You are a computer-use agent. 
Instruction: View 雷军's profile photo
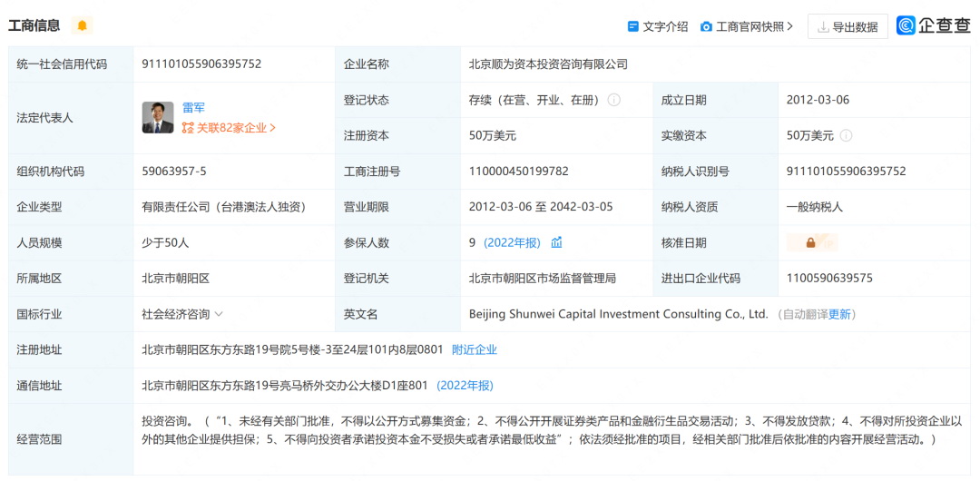point(158,118)
